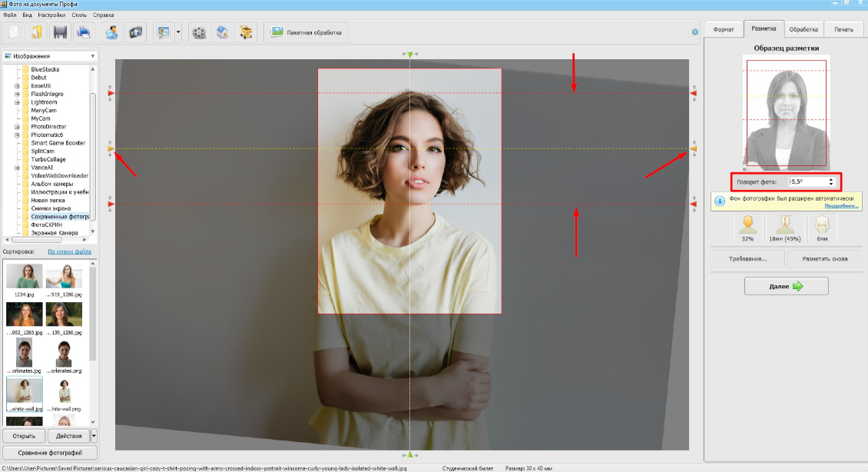
Task: Click the film reel toolbar icon
Action: click(x=200, y=32)
